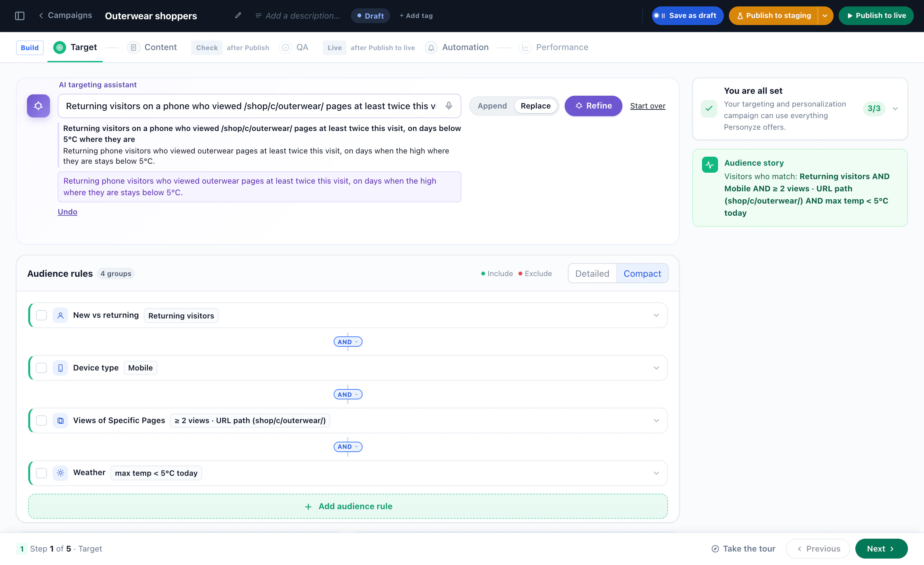Click the QA step check icon
Screen dimensions: 924x565
tap(285, 48)
